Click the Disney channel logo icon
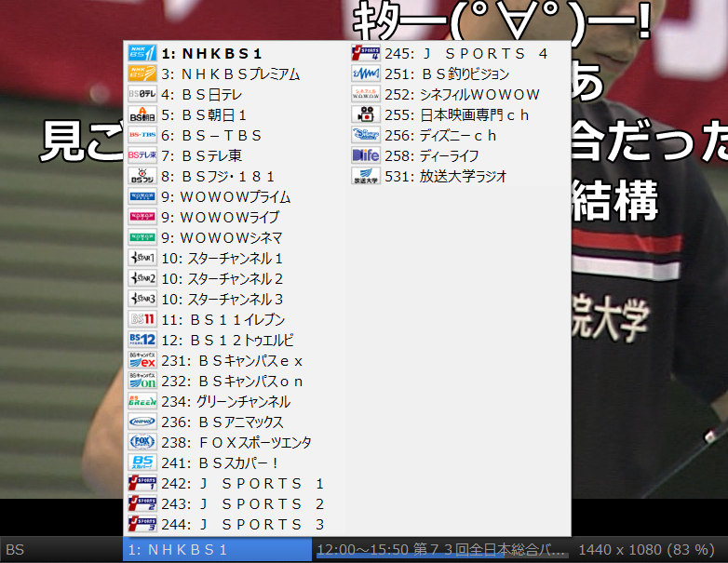The height and width of the screenshot is (563, 728). [365, 135]
